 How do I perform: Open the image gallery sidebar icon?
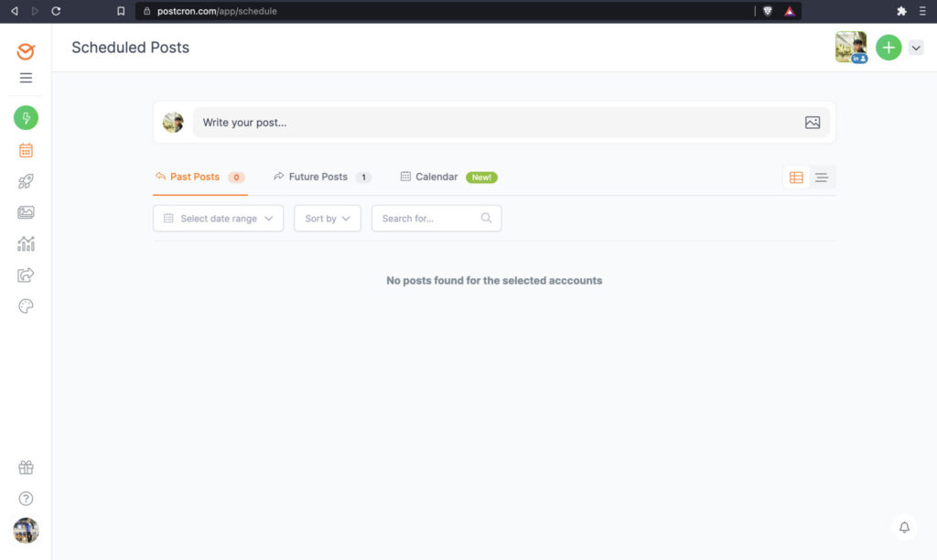[x=26, y=212]
